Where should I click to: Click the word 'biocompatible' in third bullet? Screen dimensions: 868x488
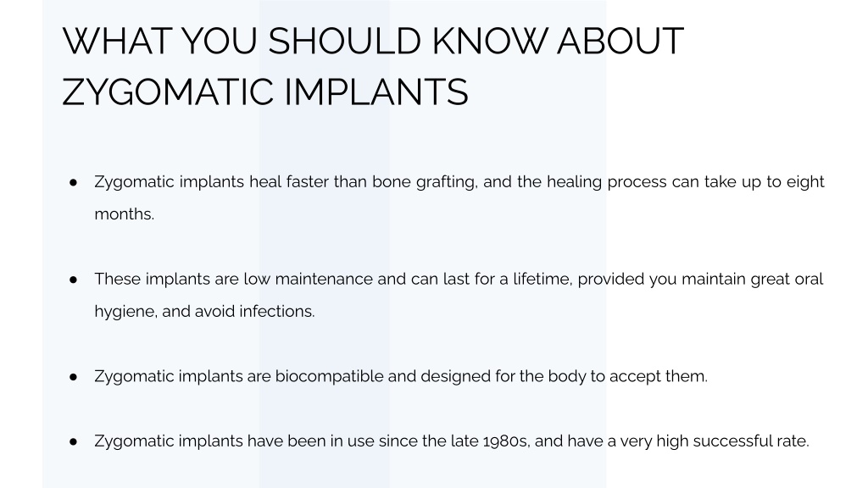pyautogui.click(x=330, y=376)
